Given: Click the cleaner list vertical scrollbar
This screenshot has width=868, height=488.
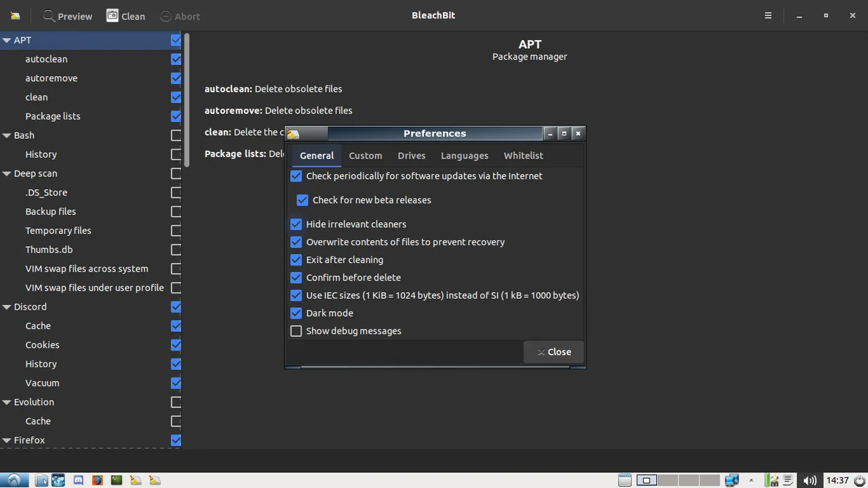Looking at the screenshot, I should click(186, 102).
